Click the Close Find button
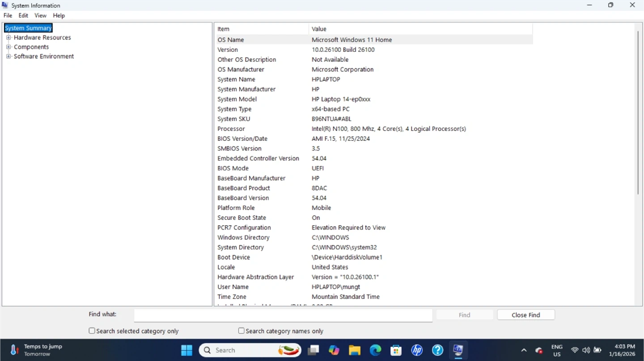This screenshot has height=361, width=644. point(525,315)
